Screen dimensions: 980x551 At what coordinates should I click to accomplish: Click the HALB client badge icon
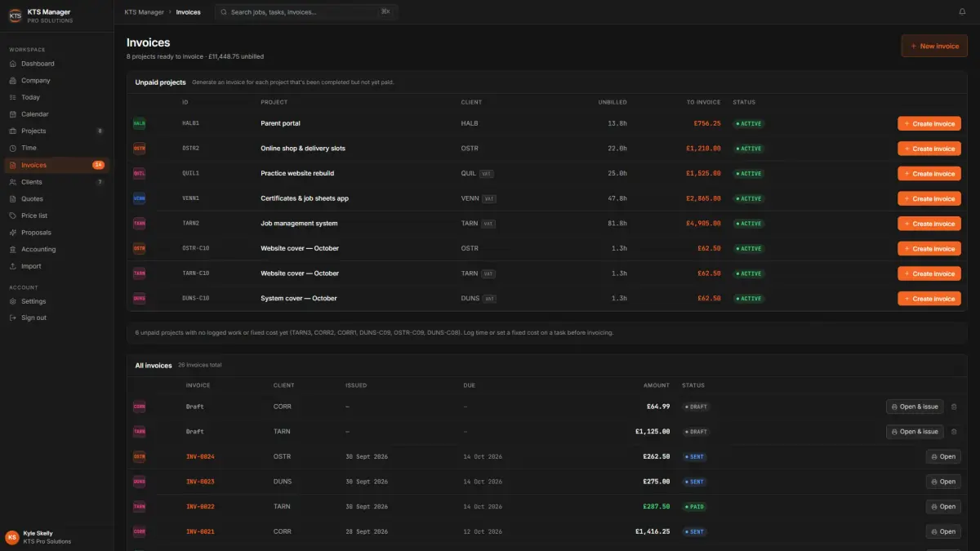pos(140,123)
